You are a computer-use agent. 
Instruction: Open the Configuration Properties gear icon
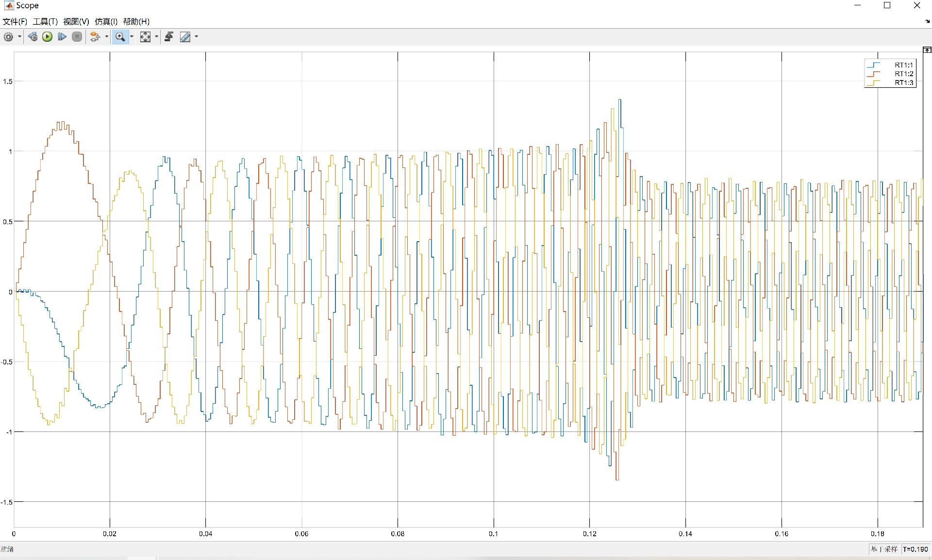pos(8,37)
